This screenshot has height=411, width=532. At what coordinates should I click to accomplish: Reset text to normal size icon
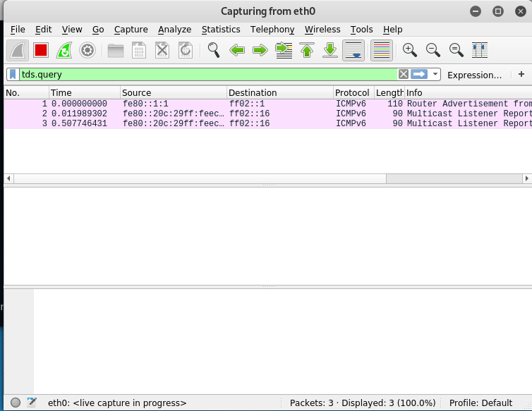457,51
